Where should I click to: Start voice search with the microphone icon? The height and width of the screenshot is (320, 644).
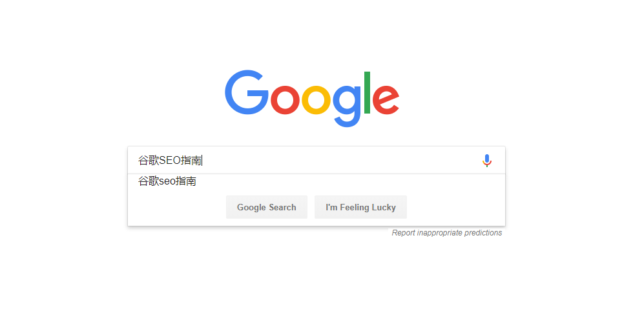point(486,161)
